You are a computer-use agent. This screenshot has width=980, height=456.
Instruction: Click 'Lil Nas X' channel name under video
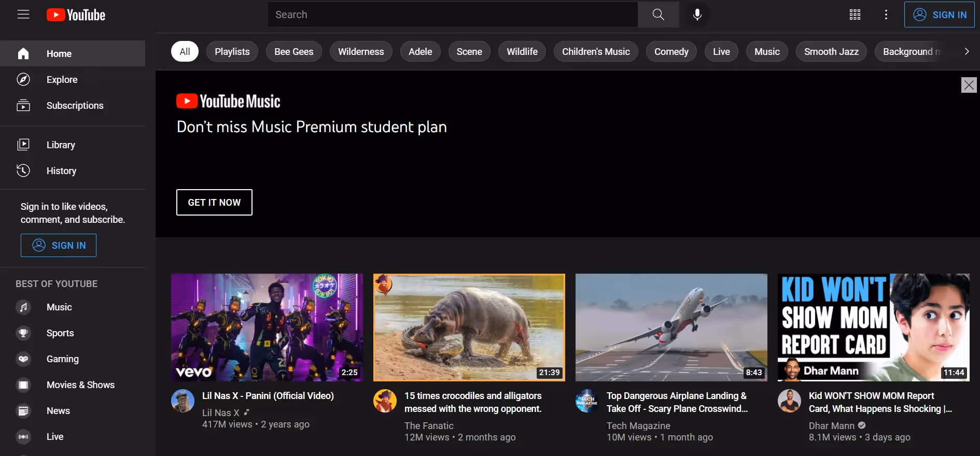[221, 412]
